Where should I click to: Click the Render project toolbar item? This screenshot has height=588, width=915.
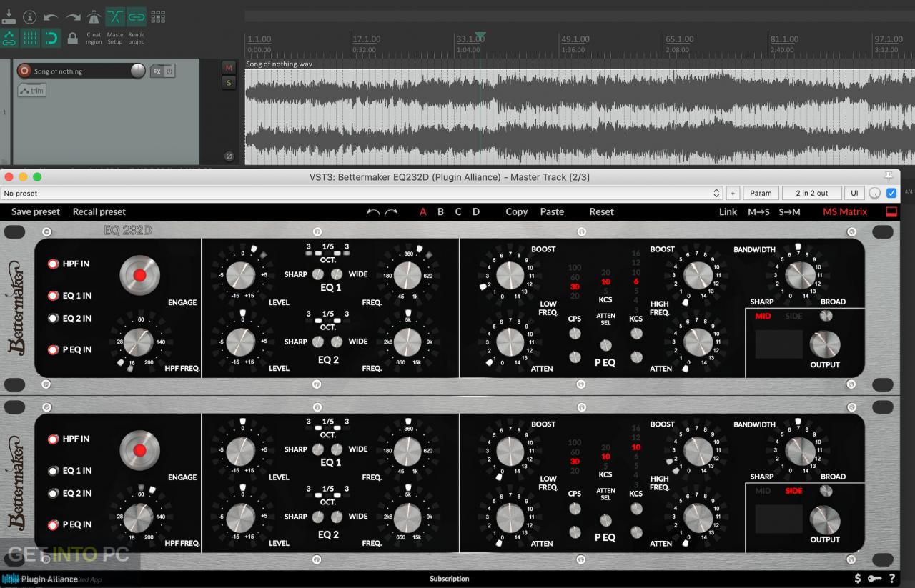pos(137,38)
